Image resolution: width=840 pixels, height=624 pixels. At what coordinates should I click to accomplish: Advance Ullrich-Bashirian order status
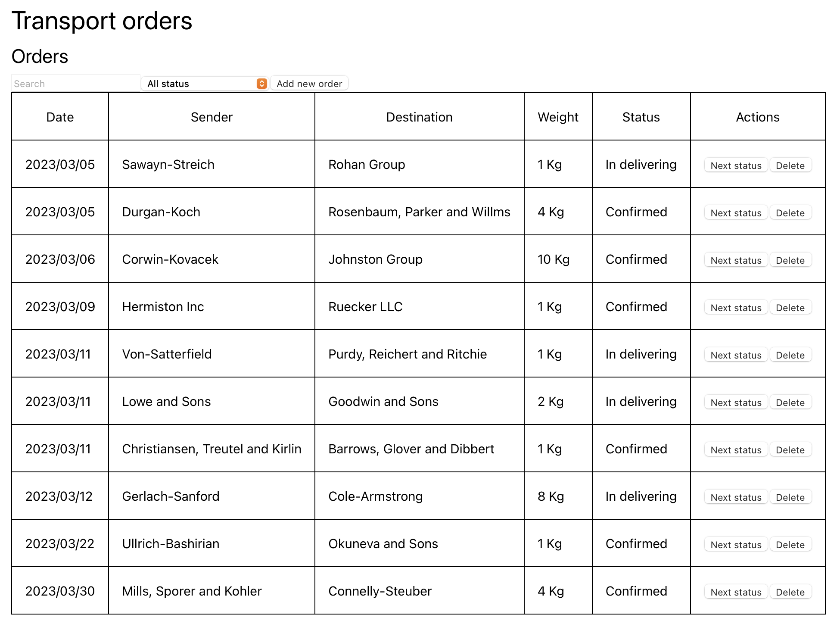736,545
